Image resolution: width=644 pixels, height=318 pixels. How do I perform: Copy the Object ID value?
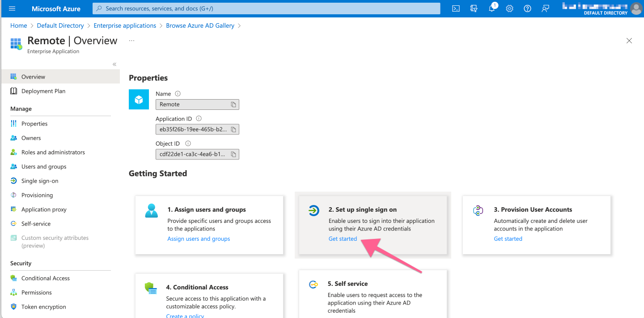point(233,154)
